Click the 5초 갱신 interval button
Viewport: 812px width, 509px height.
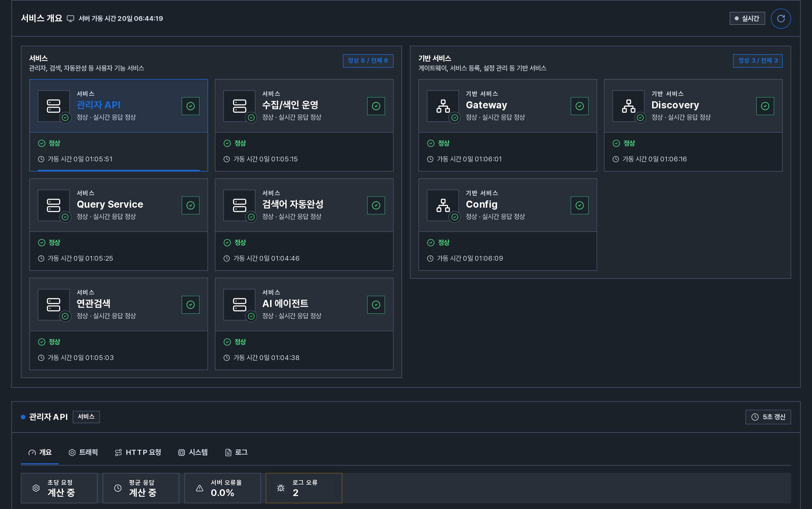(768, 417)
